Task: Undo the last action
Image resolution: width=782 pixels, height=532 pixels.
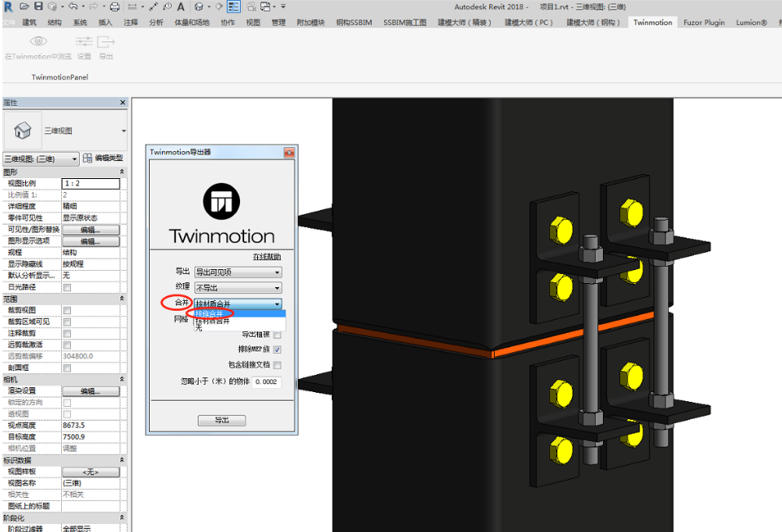Action: (x=73, y=7)
